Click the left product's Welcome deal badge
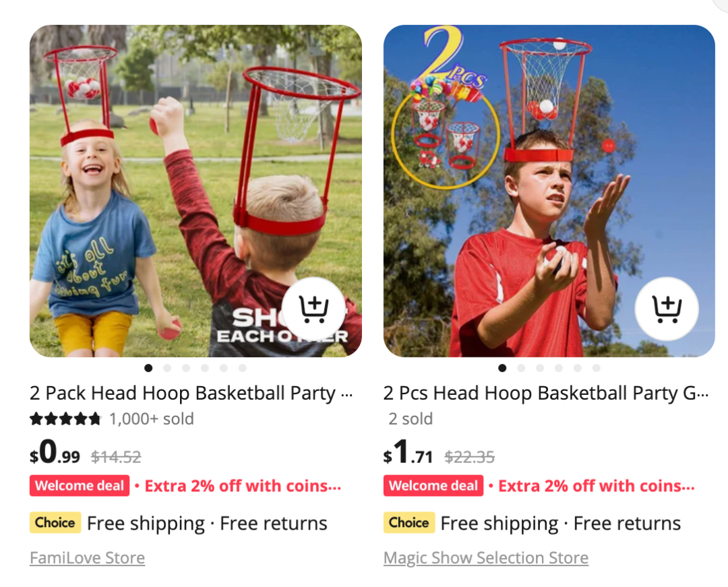This screenshot has width=728, height=587. coord(80,485)
